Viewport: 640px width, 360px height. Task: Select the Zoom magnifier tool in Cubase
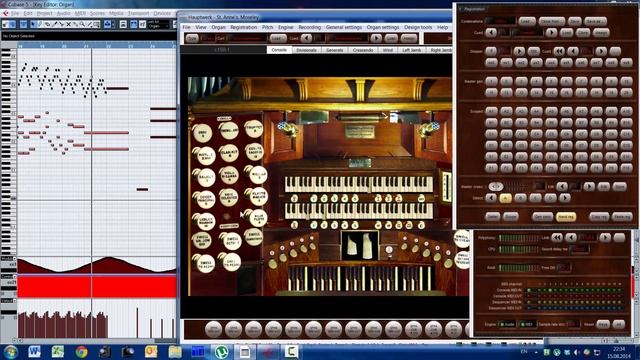(82, 24)
